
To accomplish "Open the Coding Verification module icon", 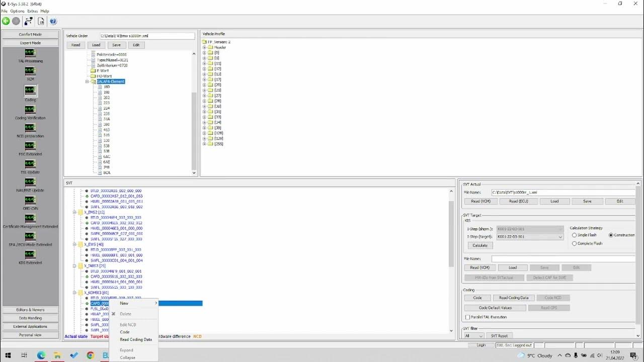I will pyautogui.click(x=30, y=110).
